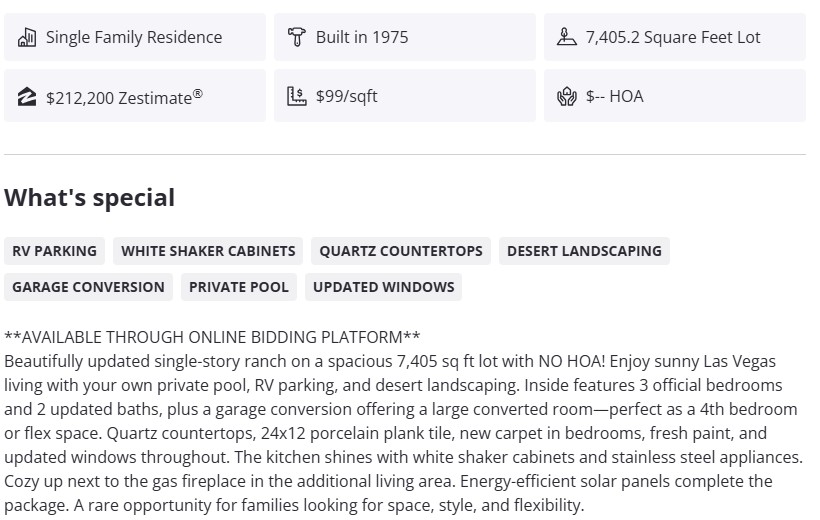The image size is (820, 520).
Task: Click the hammer icon beside Built in 1975
Action: coord(296,38)
